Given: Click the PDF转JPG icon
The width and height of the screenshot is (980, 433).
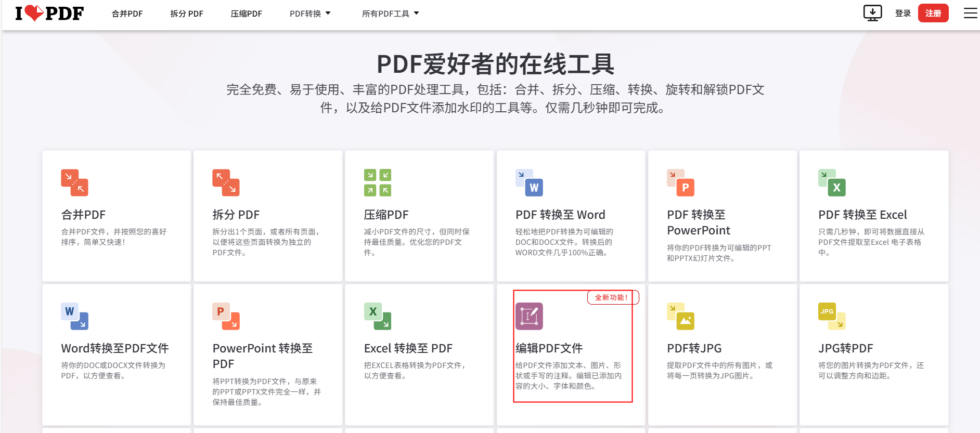Looking at the screenshot, I should point(680,316).
